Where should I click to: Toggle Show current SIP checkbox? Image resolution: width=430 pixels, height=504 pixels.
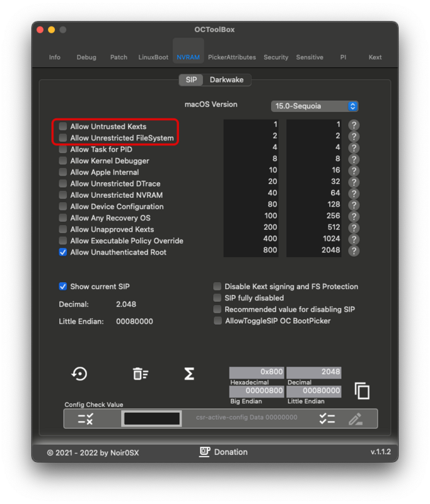tap(63, 287)
